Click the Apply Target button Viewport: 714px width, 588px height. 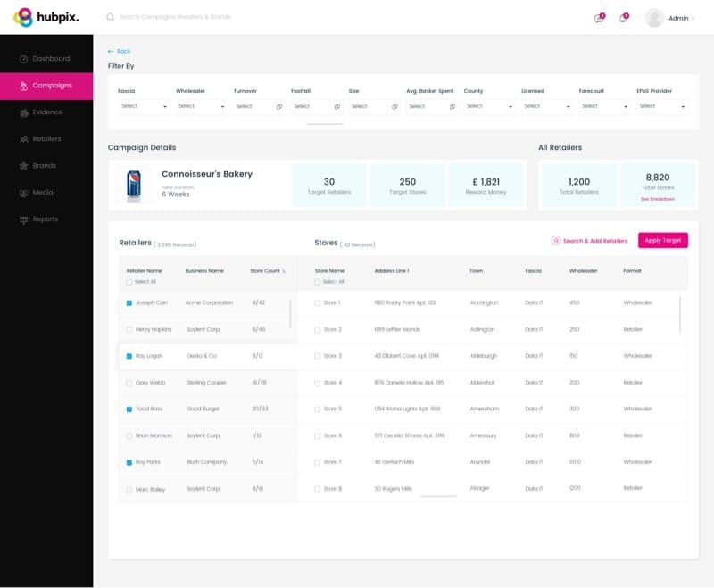[x=662, y=240]
